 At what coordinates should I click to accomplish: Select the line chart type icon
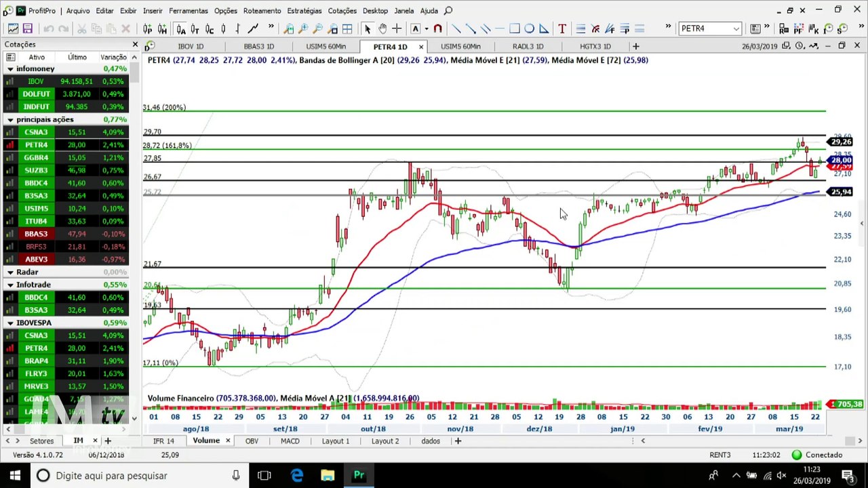pos(253,28)
